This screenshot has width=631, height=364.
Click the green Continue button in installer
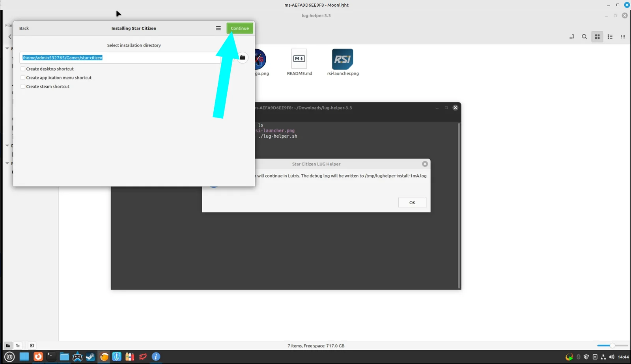240,28
